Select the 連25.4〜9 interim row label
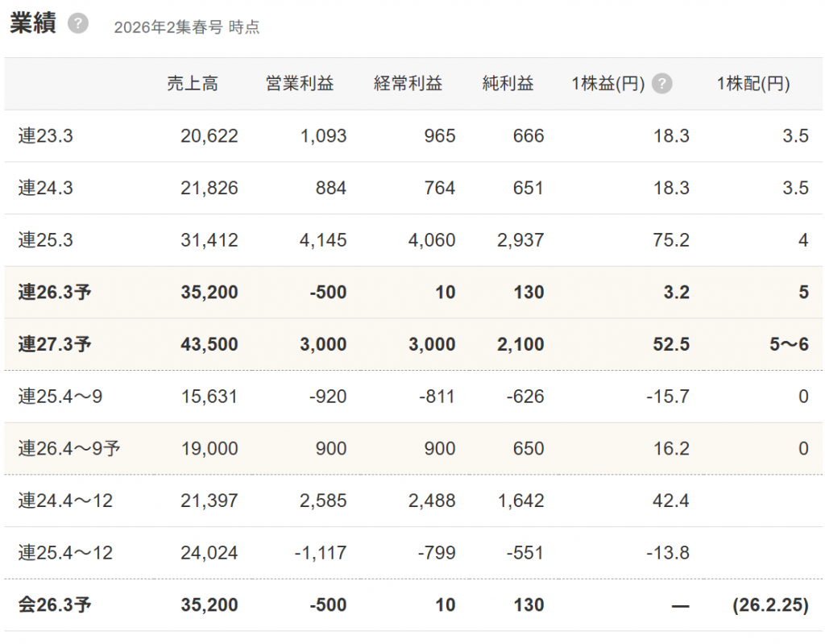 tap(60, 397)
